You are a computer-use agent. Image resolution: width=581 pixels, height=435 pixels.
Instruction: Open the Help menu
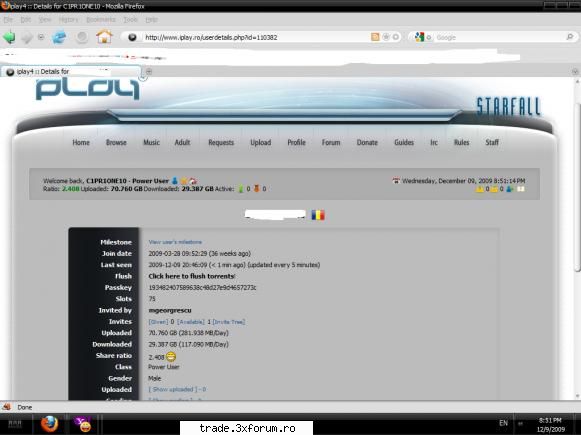(151, 20)
